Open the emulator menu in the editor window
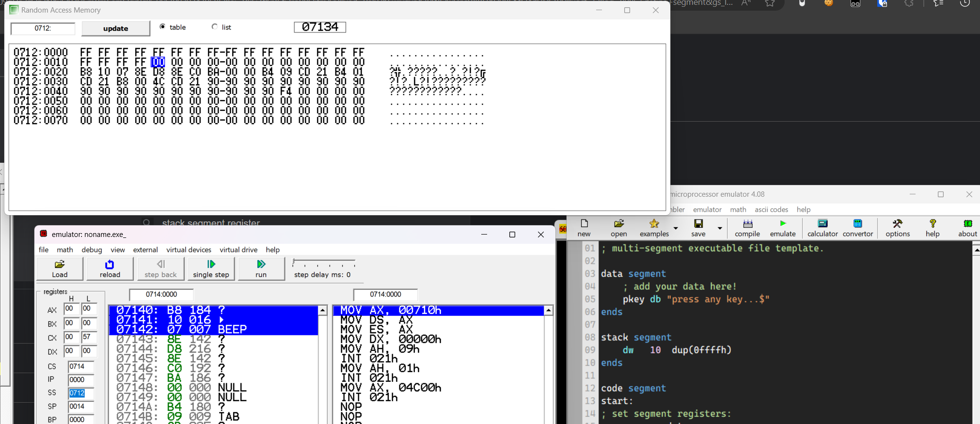The image size is (980, 424). 707,209
